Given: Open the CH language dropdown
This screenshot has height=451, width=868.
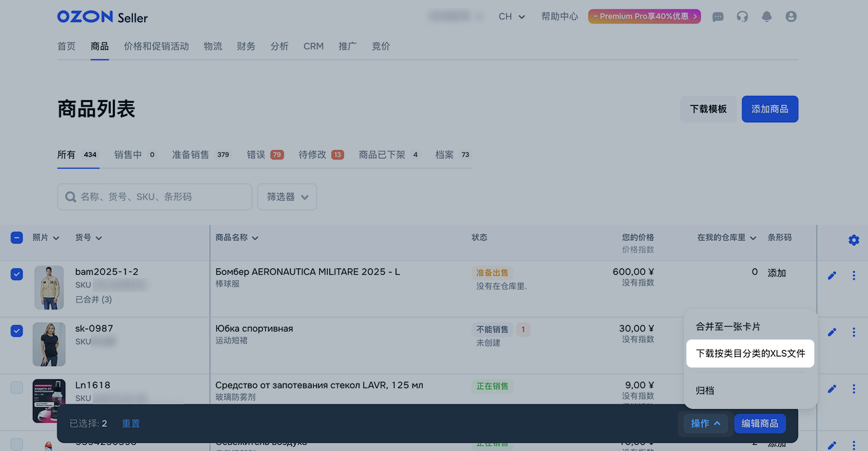Looking at the screenshot, I should (511, 17).
